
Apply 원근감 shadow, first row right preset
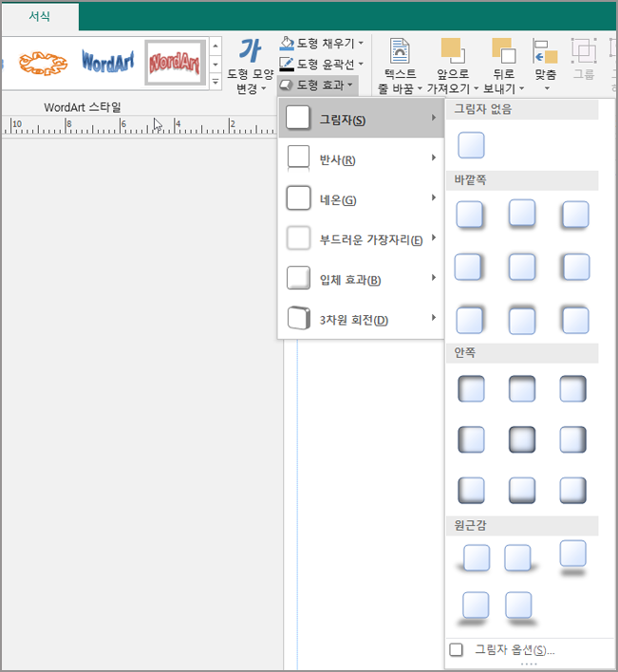(573, 557)
